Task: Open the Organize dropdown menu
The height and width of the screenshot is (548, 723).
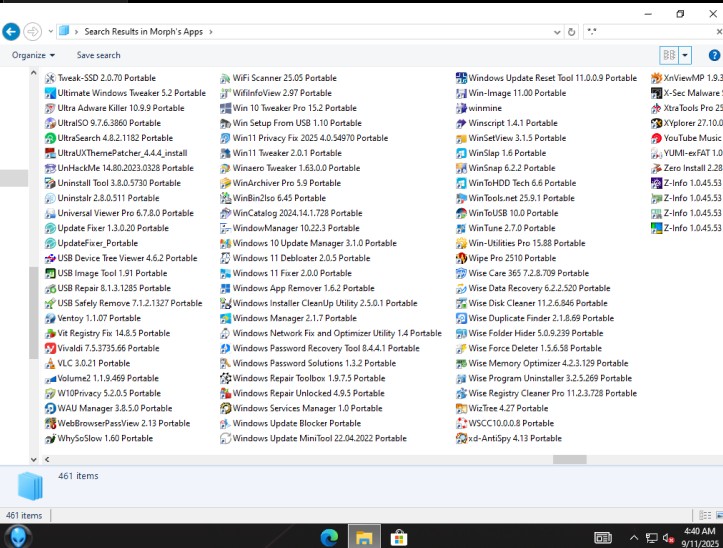Action: coord(34,55)
